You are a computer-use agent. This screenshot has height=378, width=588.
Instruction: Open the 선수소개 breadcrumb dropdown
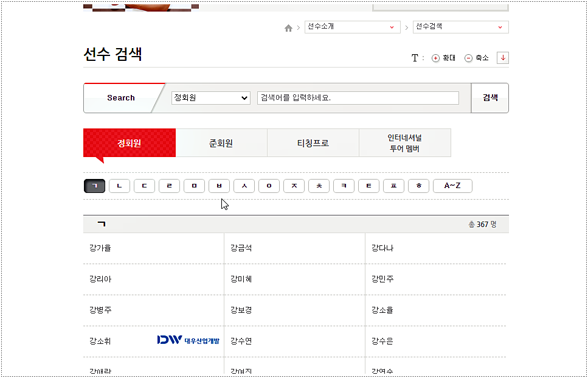353,27
